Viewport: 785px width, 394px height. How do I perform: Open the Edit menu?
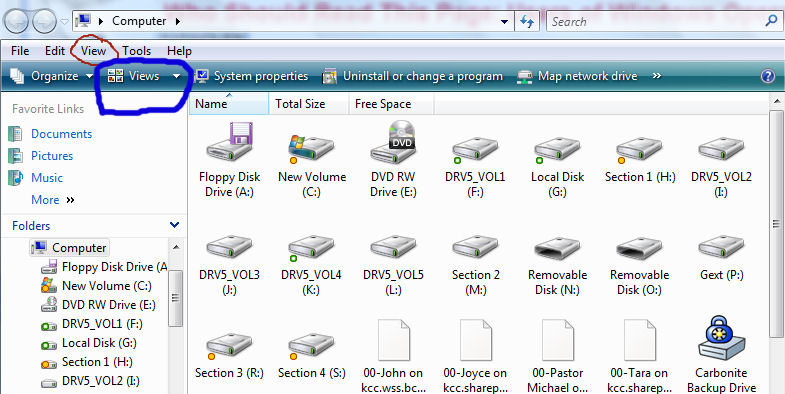click(55, 51)
